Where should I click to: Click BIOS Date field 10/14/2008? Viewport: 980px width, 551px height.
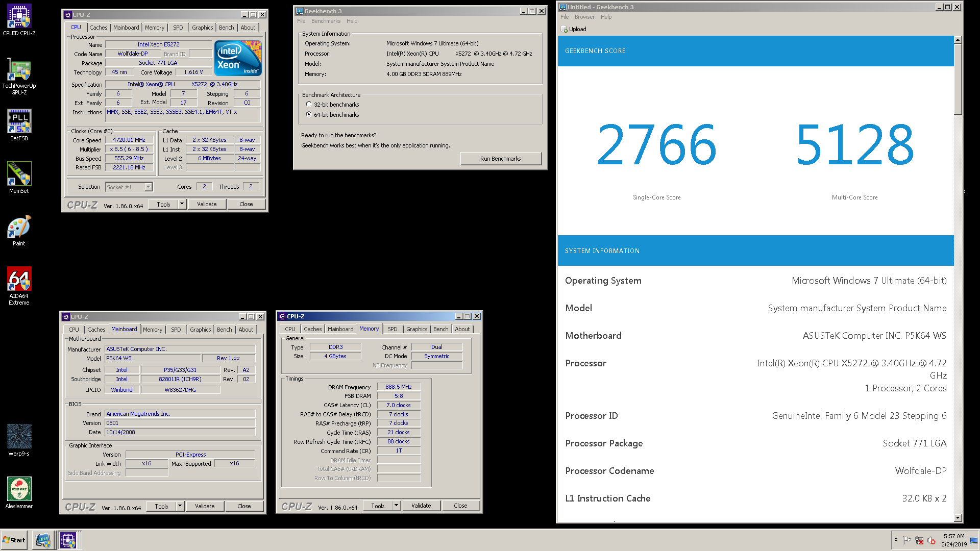180,432
